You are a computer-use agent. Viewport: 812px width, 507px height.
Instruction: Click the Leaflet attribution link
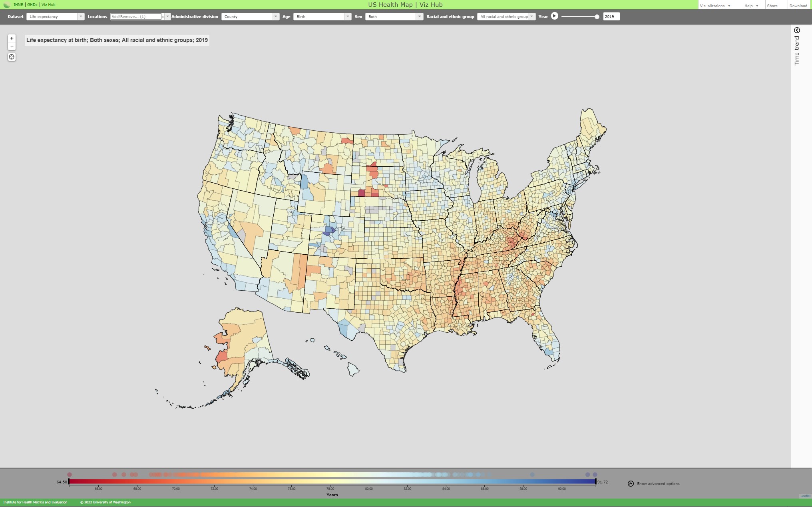coord(805,496)
